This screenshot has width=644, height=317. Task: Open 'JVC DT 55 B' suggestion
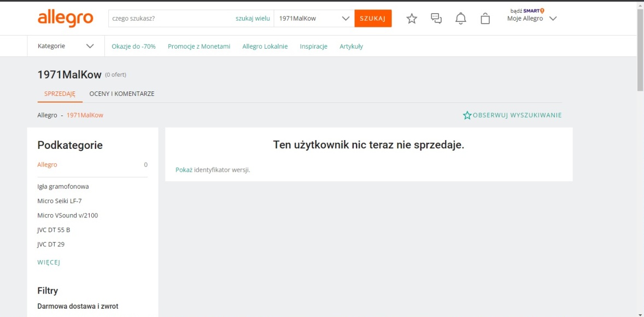coord(54,230)
